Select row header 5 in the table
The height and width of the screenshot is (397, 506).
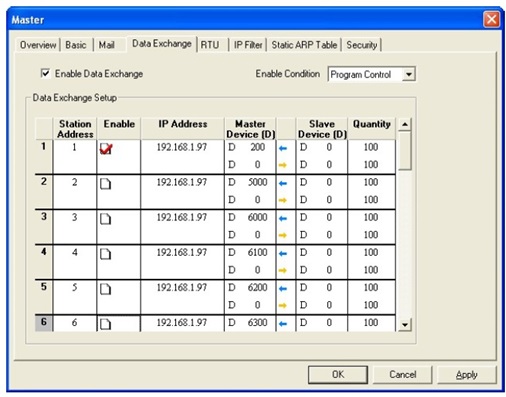[x=44, y=297]
